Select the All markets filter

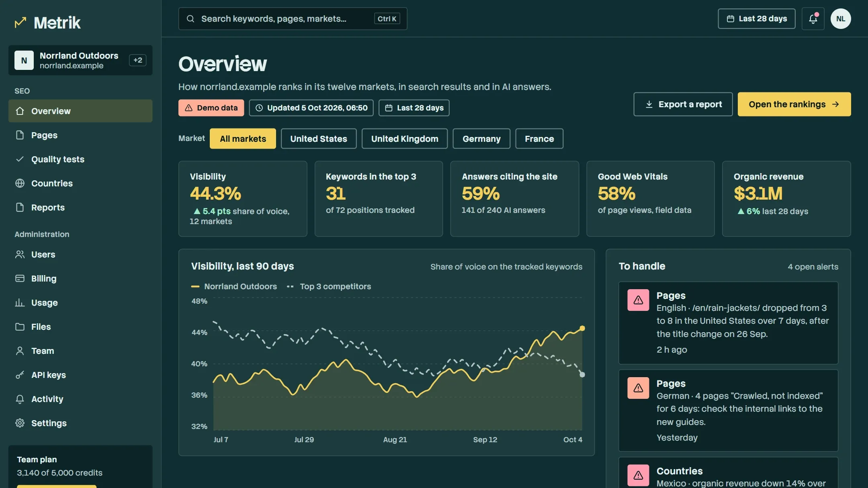tap(243, 139)
